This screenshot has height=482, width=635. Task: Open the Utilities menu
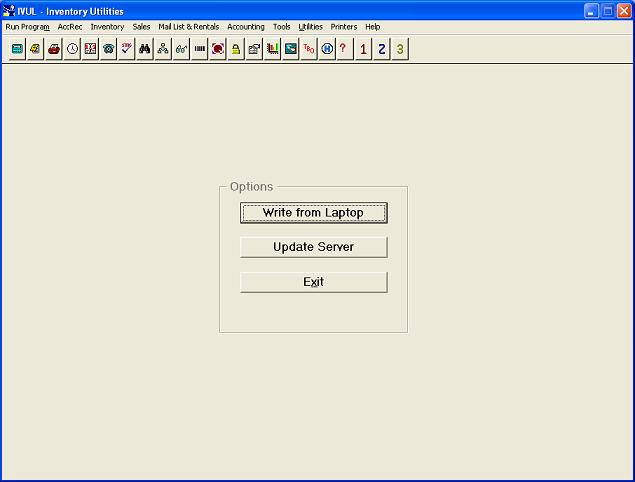click(311, 27)
